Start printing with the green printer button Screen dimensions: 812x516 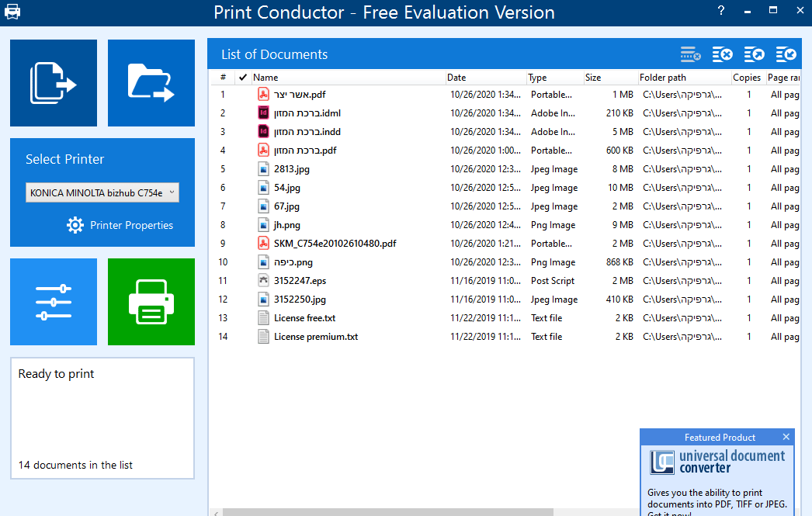tap(151, 302)
